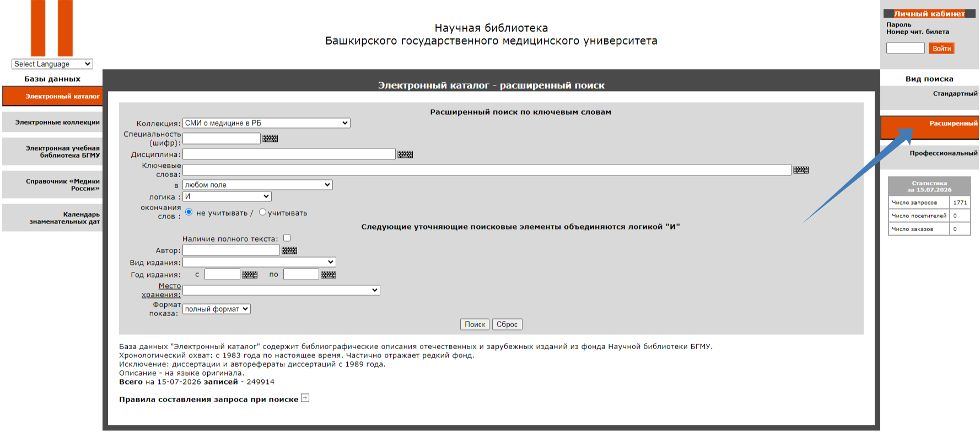This screenshot has width=980, height=443.
Task: Click the Войти login button
Action: click(x=941, y=49)
